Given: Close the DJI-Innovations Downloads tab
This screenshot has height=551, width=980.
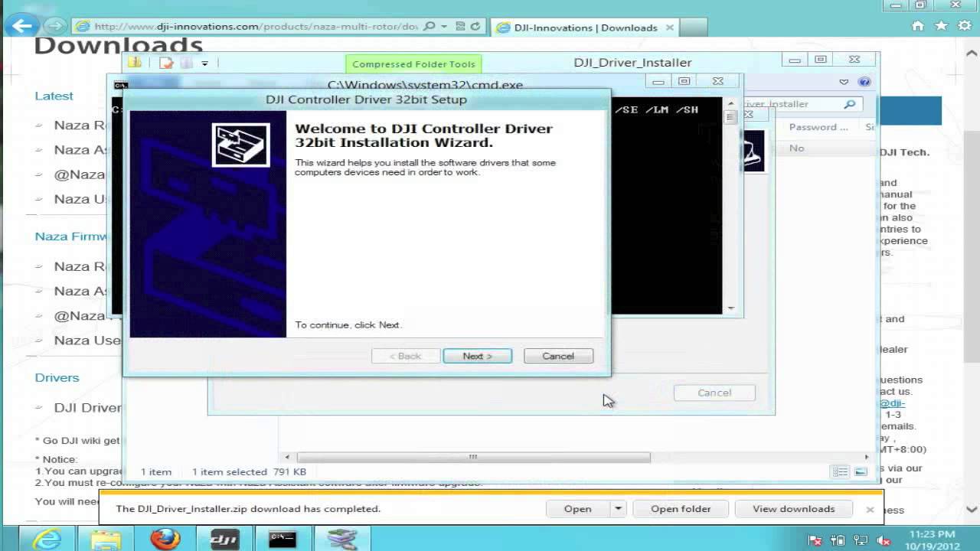Looking at the screenshot, I should point(670,28).
